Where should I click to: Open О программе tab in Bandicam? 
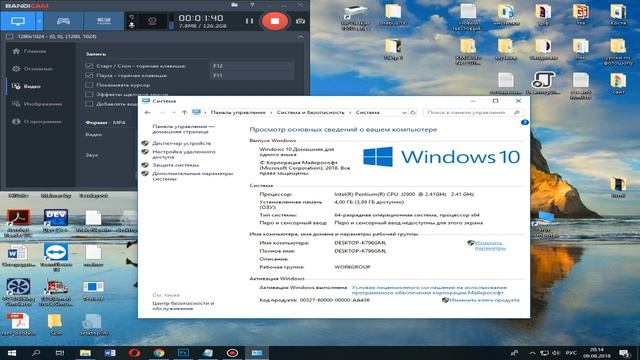coord(37,122)
